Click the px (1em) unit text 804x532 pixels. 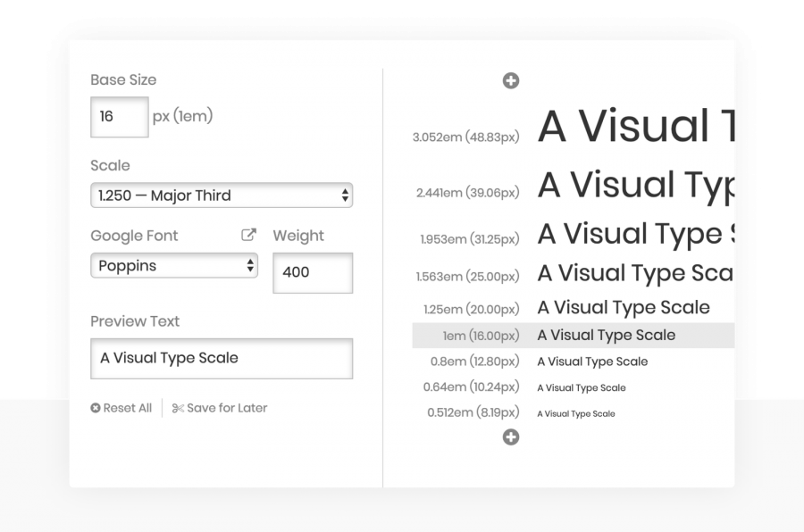[182, 116]
